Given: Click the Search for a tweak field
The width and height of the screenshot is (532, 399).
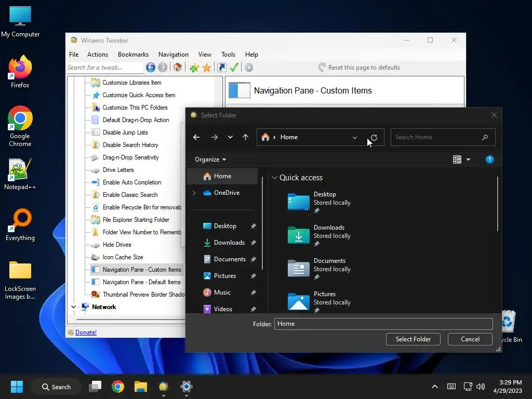Looking at the screenshot, I should (x=105, y=68).
